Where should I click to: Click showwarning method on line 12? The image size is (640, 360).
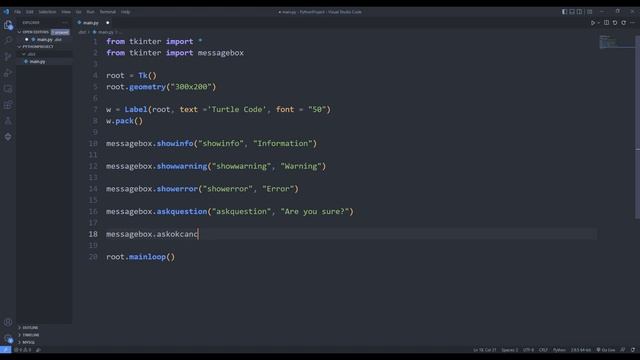tap(182, 166)
